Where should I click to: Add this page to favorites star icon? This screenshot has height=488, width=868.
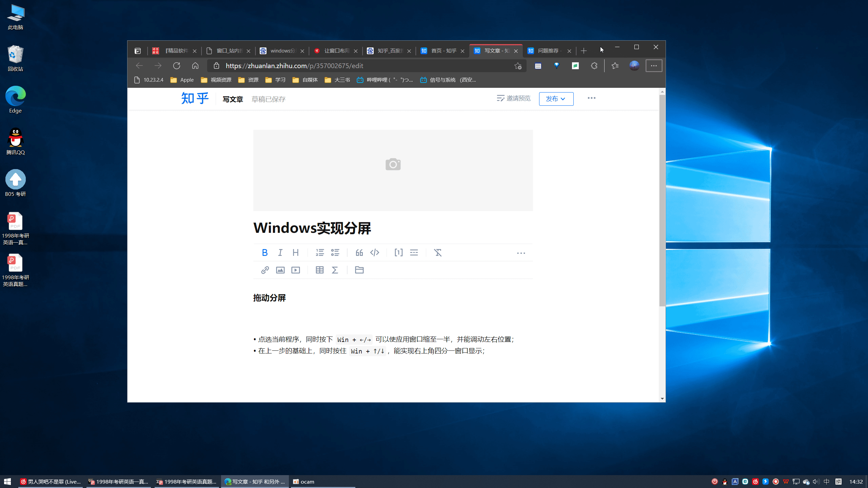click(518, 66)
